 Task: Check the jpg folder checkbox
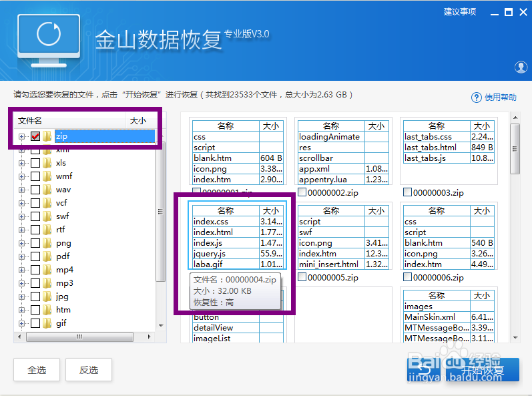pos(35,296)
